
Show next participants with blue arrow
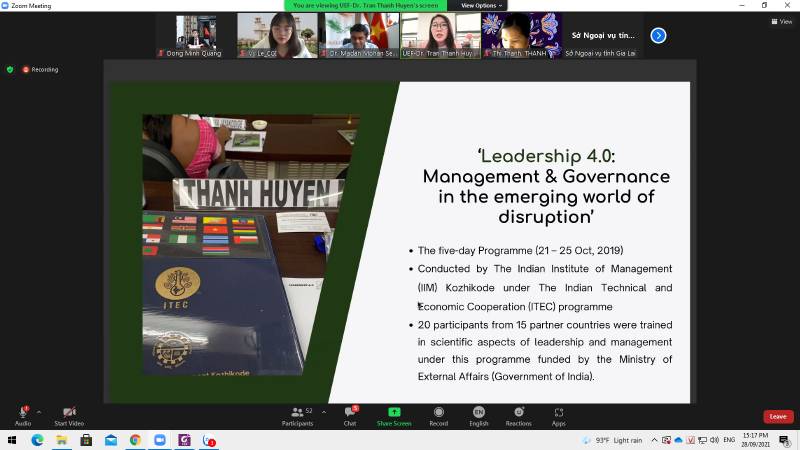[x=658, y=35]
